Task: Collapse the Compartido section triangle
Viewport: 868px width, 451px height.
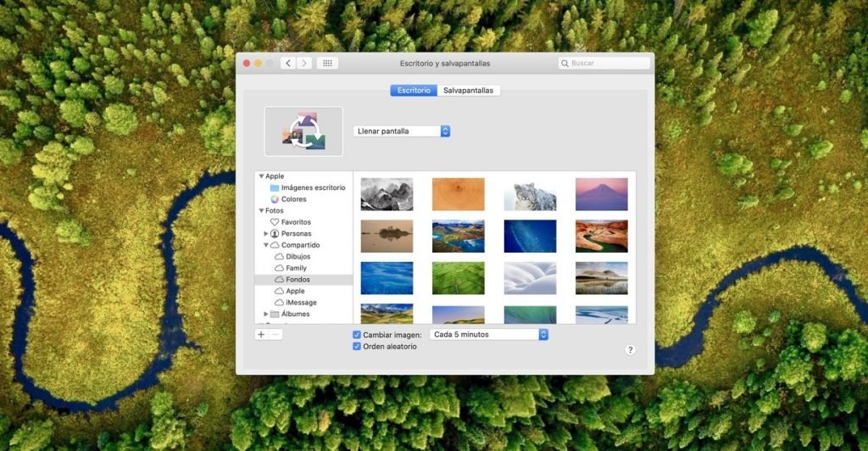Action: 265,245
